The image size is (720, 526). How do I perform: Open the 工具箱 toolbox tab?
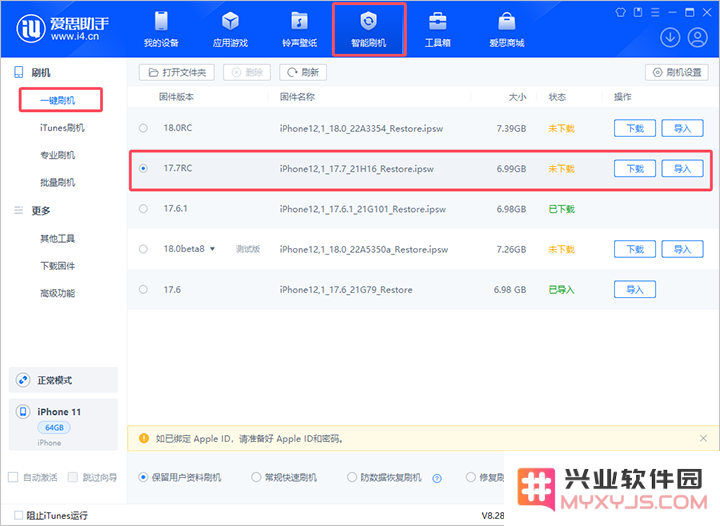click(438, 29)
